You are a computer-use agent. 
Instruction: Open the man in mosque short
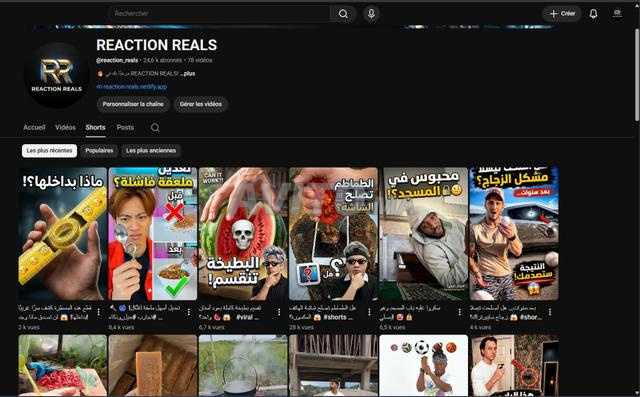point(423,234)
